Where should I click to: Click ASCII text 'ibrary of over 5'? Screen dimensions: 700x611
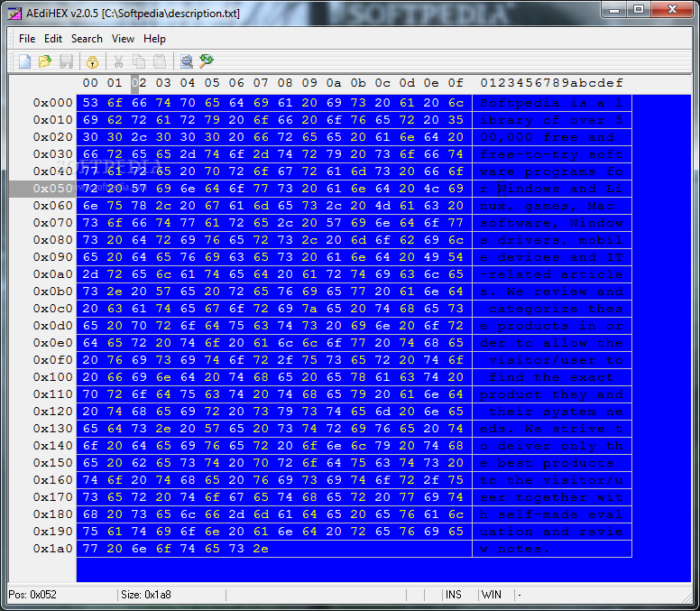pos(551,120)
